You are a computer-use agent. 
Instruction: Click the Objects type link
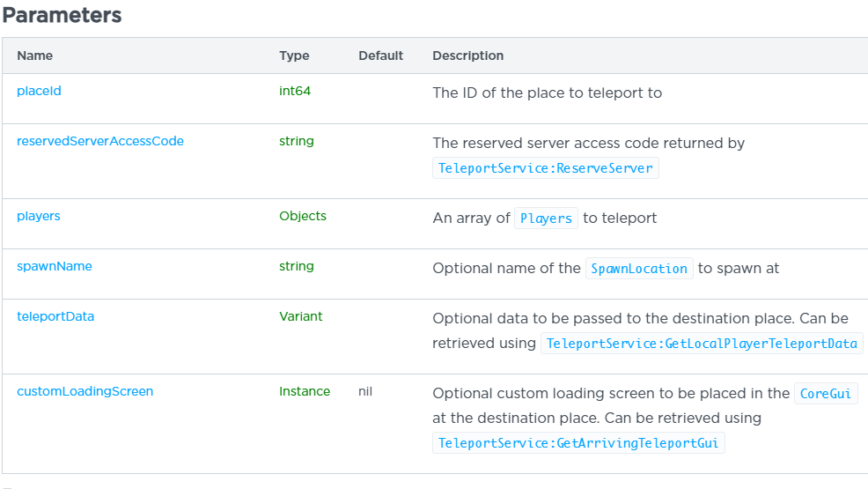coord(303,216)
